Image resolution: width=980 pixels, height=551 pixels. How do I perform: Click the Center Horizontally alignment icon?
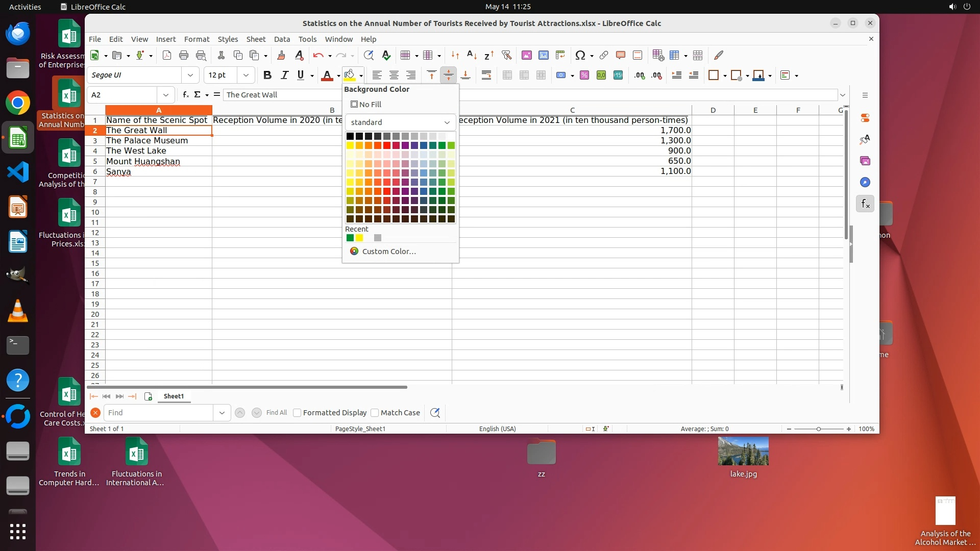click(x=394, y=76)
